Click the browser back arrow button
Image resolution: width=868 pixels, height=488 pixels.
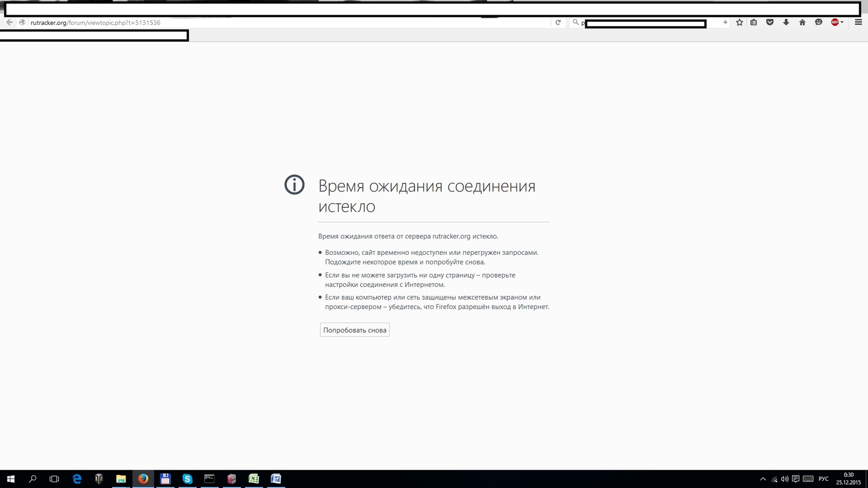9,22
